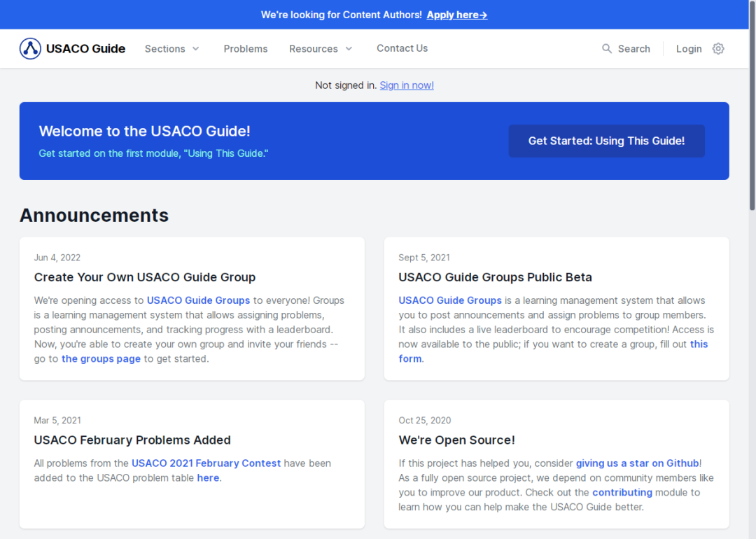
Task: Open the Problems page
Action: tap(246, 49)
